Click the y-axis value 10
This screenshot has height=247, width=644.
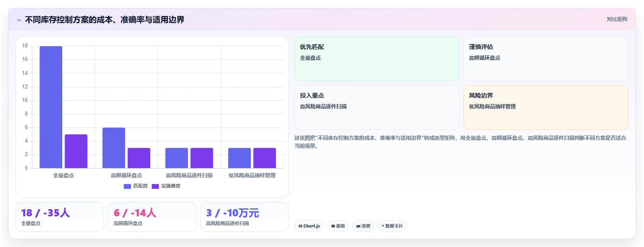click(25, 100)
